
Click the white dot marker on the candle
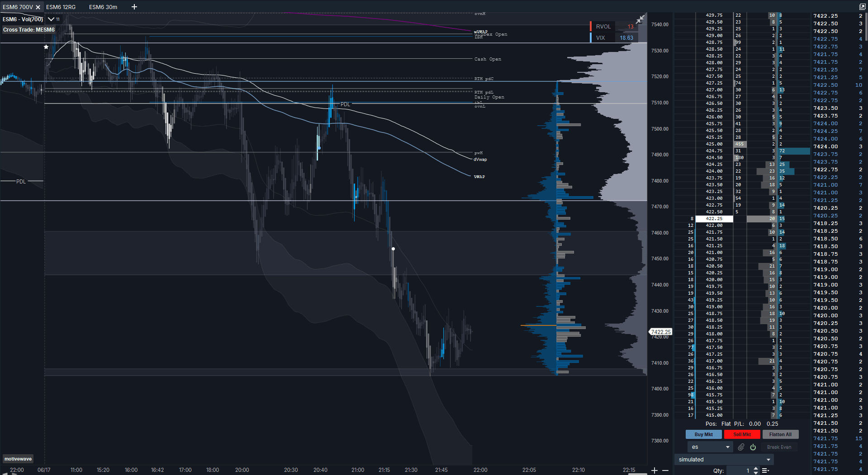[393, 249]
